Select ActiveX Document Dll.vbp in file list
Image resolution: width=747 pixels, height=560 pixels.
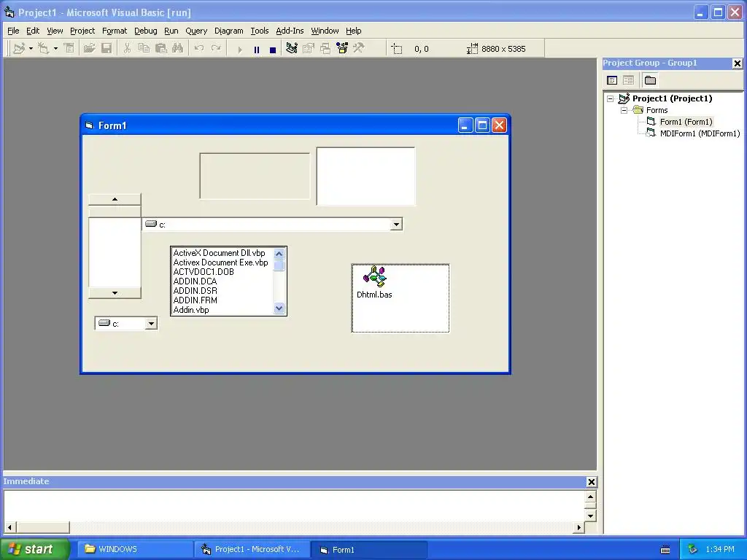(219, 253)
